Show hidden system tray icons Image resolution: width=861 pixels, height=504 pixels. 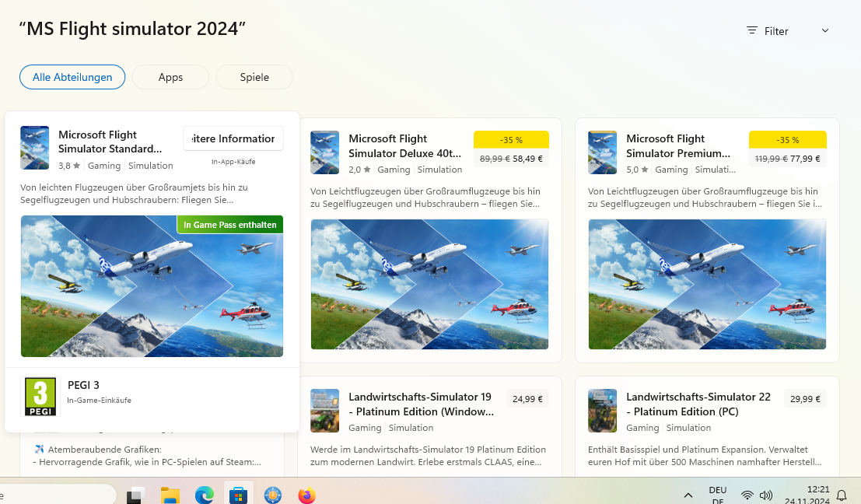pyautogui.click(x=688, y=495)
